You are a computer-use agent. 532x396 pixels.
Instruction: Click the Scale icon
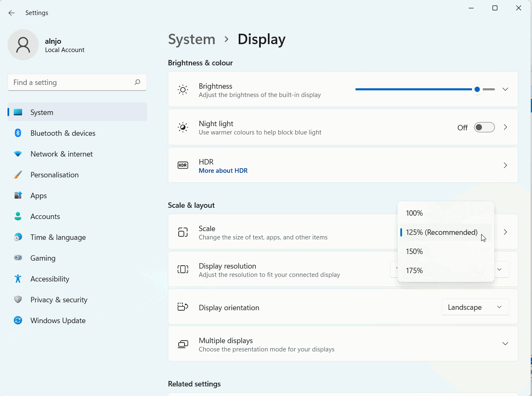(183, 232)
